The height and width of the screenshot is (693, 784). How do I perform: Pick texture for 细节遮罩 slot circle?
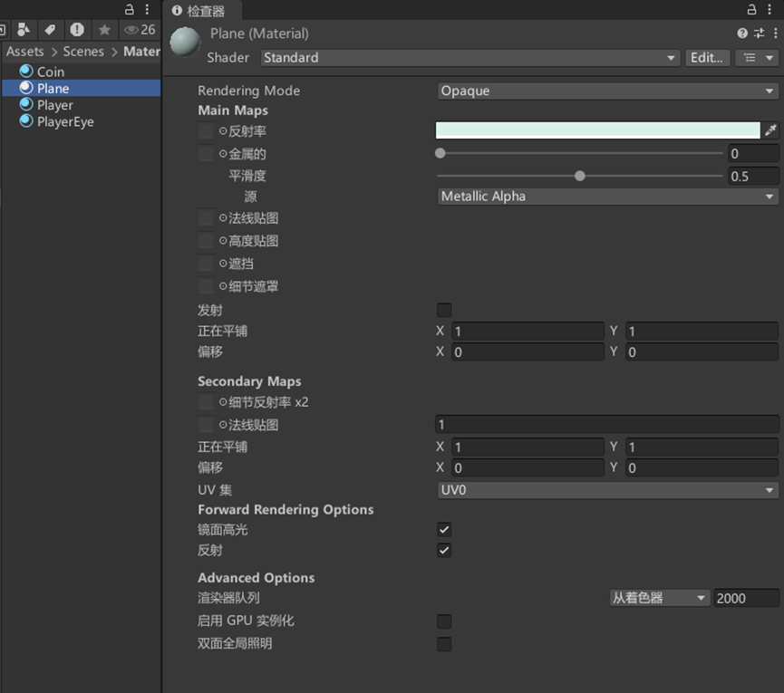(x=223, y=285)
